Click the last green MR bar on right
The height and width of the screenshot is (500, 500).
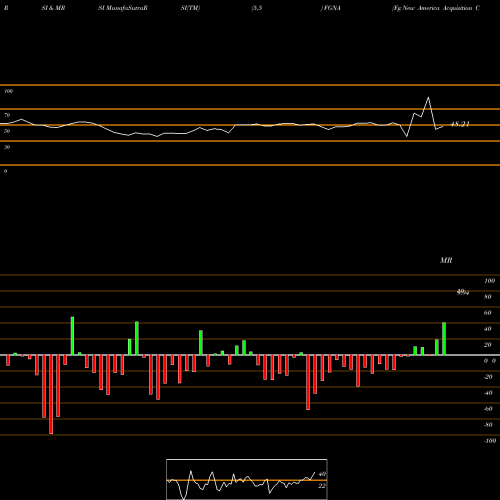click(444, 339)
